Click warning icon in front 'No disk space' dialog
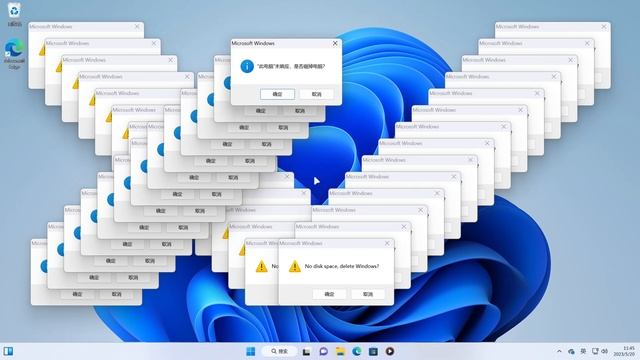Viewport: 640px width, 360px height. point(294,267)
